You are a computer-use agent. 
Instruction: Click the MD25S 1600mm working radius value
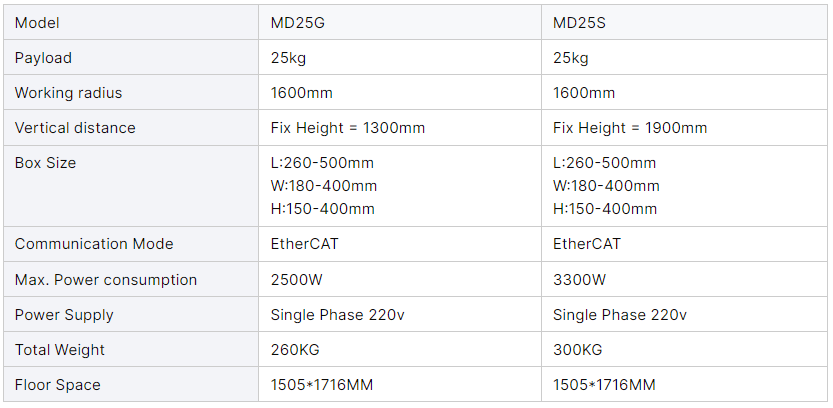click(x=584, y=93)
